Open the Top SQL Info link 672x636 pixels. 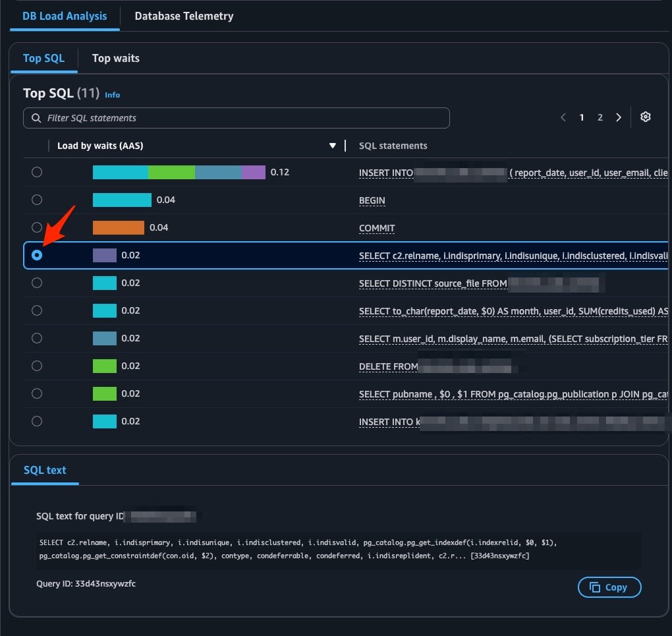[112, 95]
